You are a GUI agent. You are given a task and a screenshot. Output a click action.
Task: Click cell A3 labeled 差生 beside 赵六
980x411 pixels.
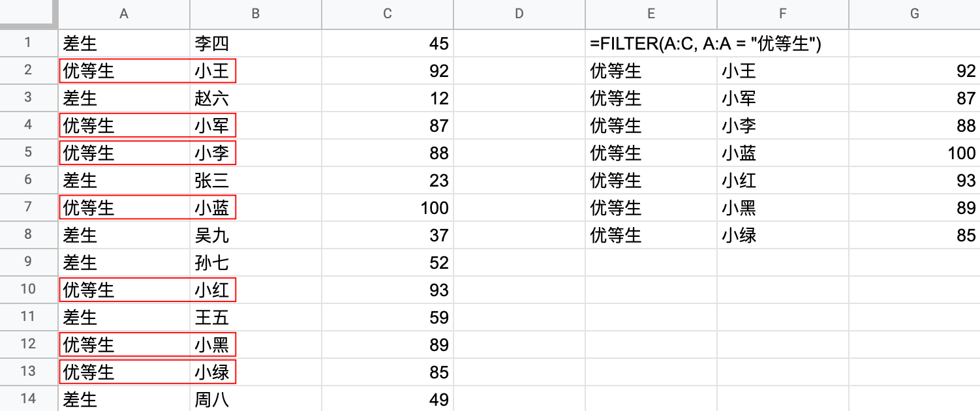point(124,99)
